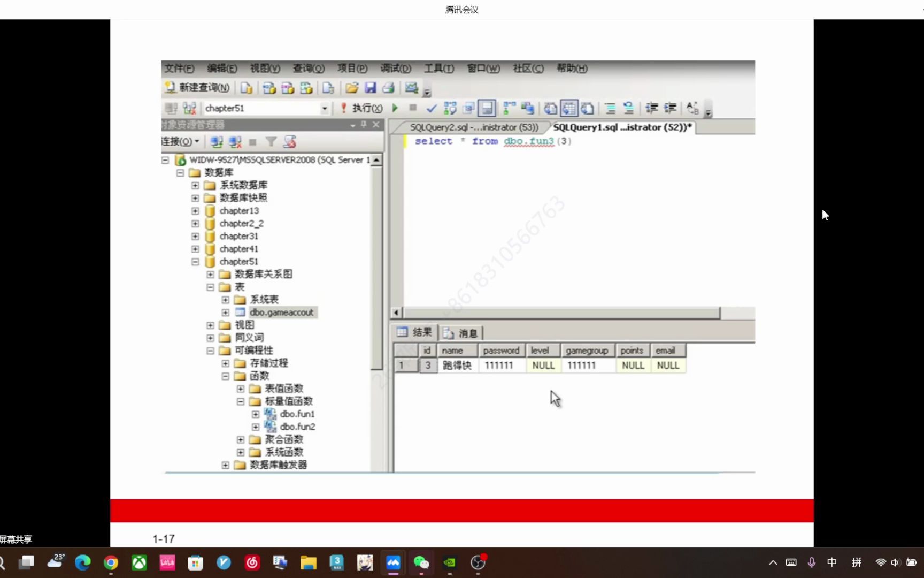Select the dbo.gameaccout table item

[281, 313]
